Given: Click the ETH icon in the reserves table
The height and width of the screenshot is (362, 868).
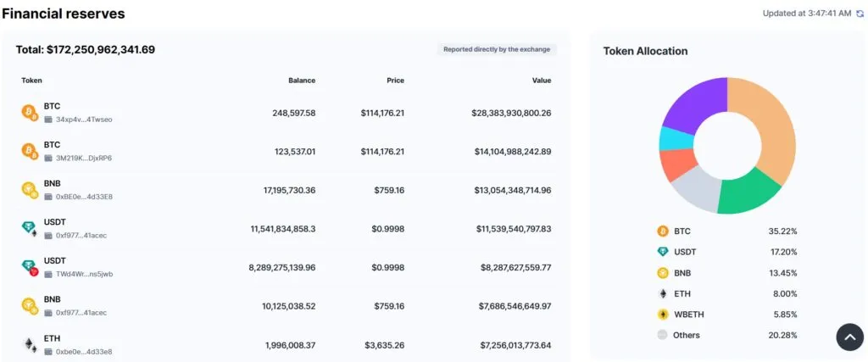Looking at the screenshot, I should (30, 344).
